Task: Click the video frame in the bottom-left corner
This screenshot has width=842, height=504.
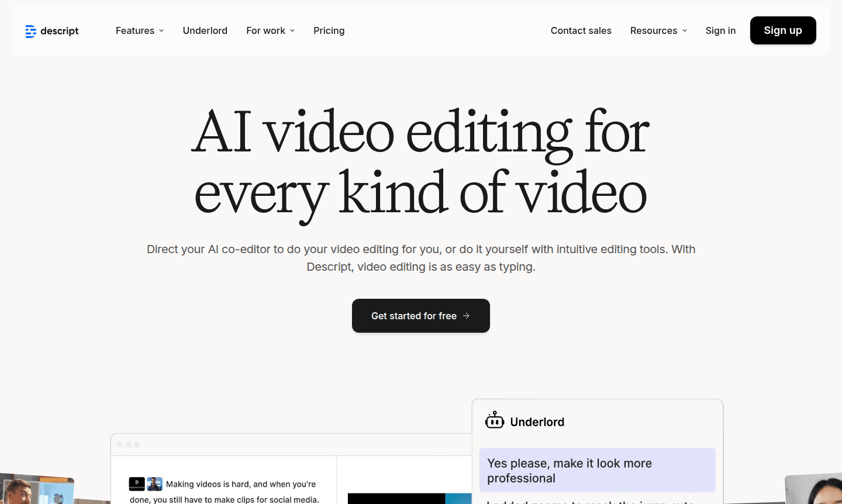Action: pos(37,491)
